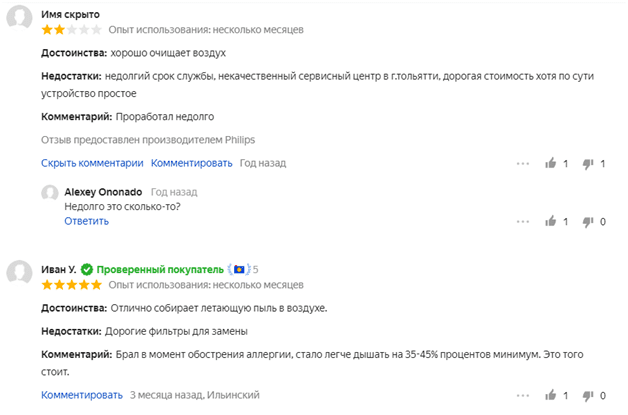
Task: Like Иван У.'s five-star review
Action: pos(551,395)
